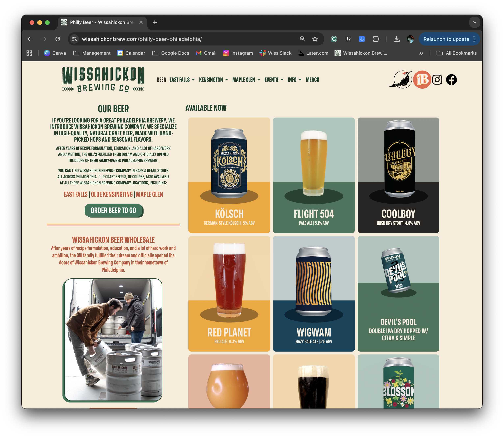The width and height of the screenshot is (504, 437).
Task: Click the Instagram icon in site header
Action: 437,80
